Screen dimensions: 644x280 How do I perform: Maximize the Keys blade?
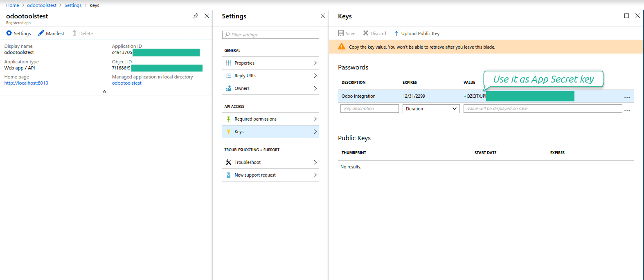pos(626,16)
